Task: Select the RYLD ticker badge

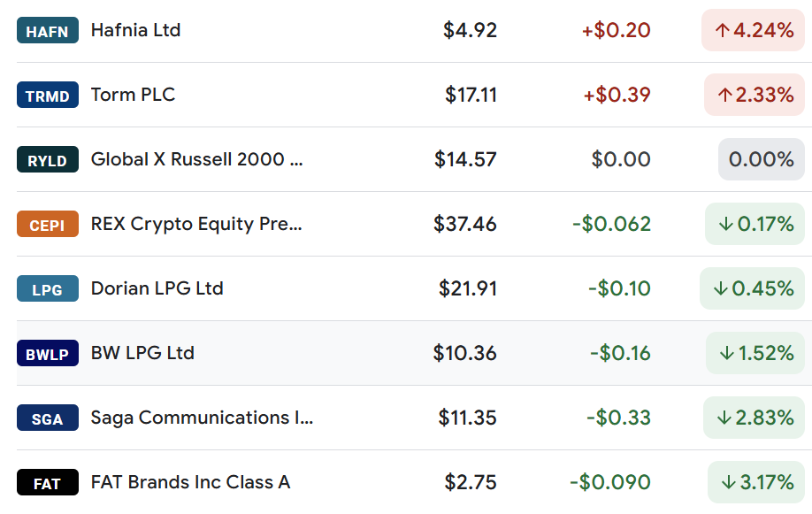Action: [x=48, y=159]
